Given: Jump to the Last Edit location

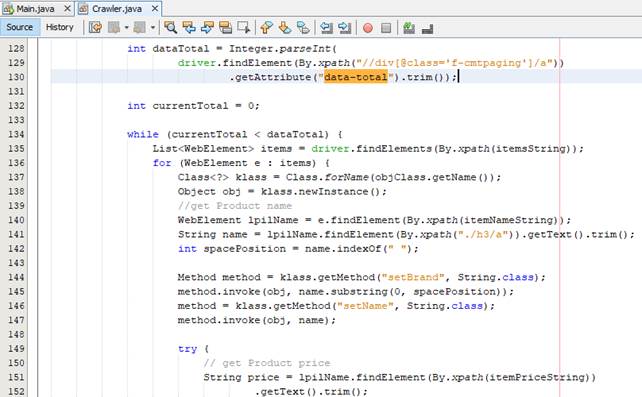Looking at the screenshot, I should [x=95, y=27].
